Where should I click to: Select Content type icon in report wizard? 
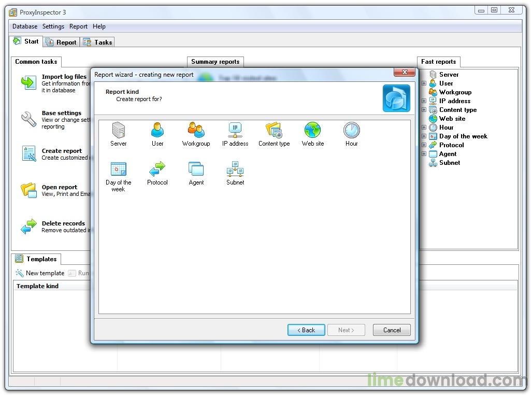click(274, 130)
